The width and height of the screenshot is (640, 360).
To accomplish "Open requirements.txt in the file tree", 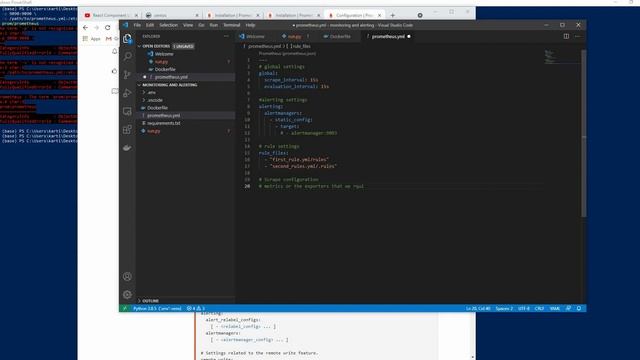I will click(x=163, y=123).
